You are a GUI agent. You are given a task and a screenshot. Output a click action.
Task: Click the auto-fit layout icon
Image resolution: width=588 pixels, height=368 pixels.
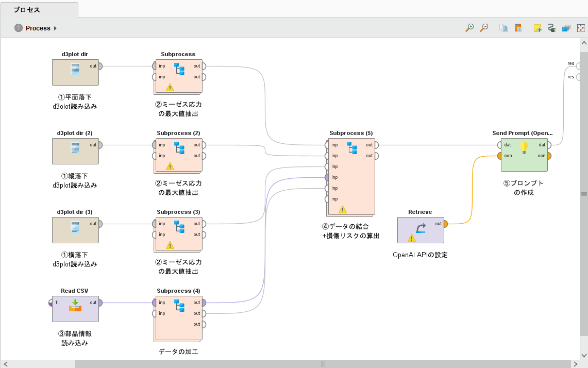pyautogui.click(x=580, y=28)
